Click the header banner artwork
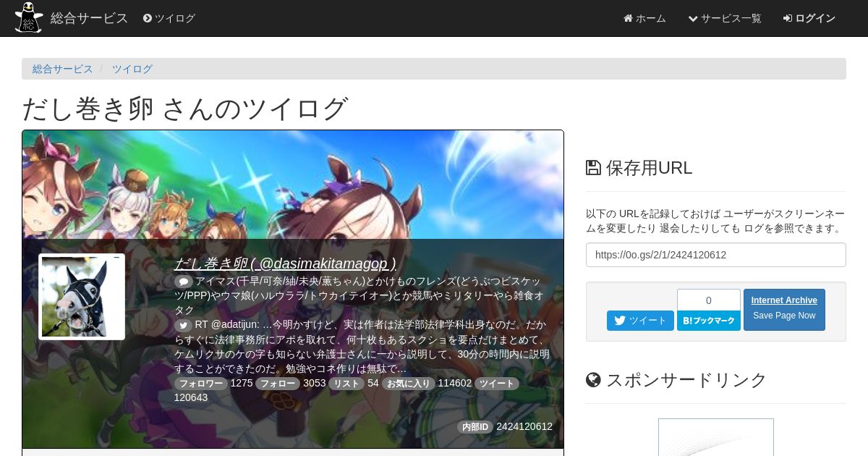 [x=293, y=185]
